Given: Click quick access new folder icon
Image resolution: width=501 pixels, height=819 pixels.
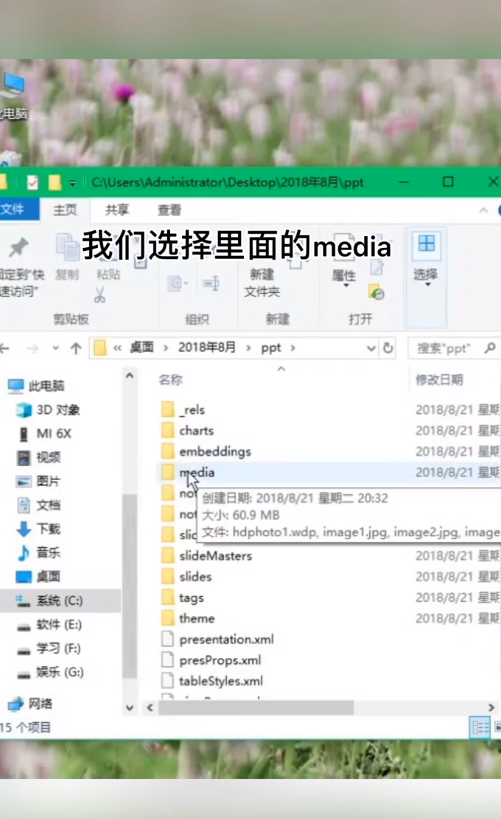Looking at the screenshot, I should [54, 182].
